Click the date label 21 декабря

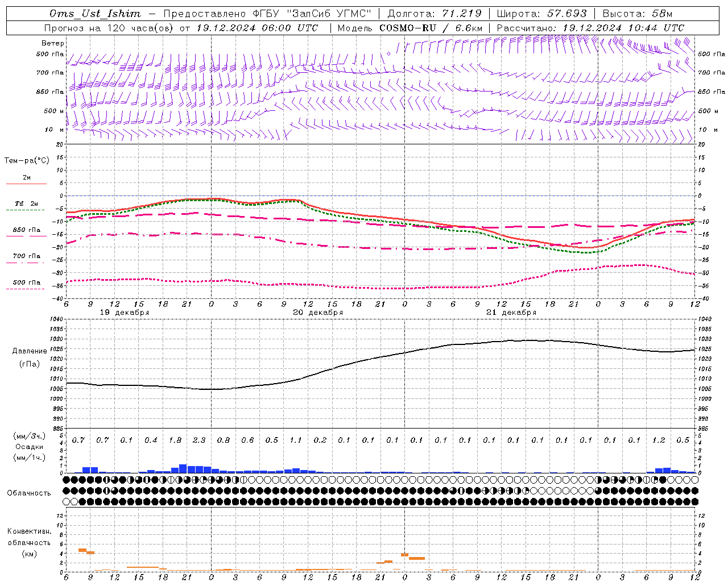tap(511, 313)
